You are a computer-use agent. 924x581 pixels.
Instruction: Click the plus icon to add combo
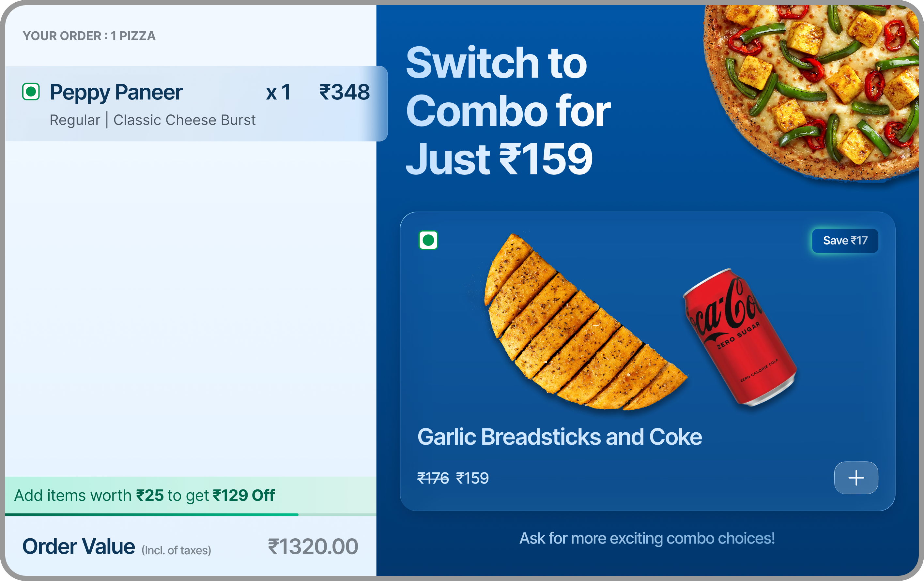856,478
